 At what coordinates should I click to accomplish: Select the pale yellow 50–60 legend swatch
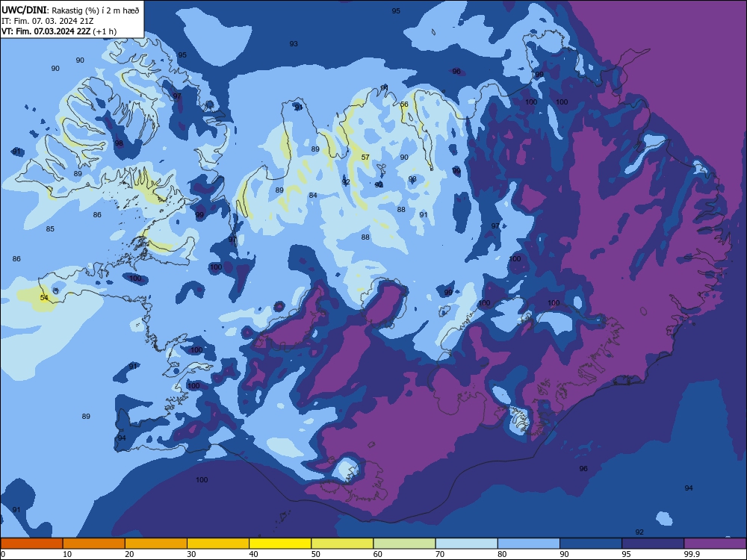[342, 544]
